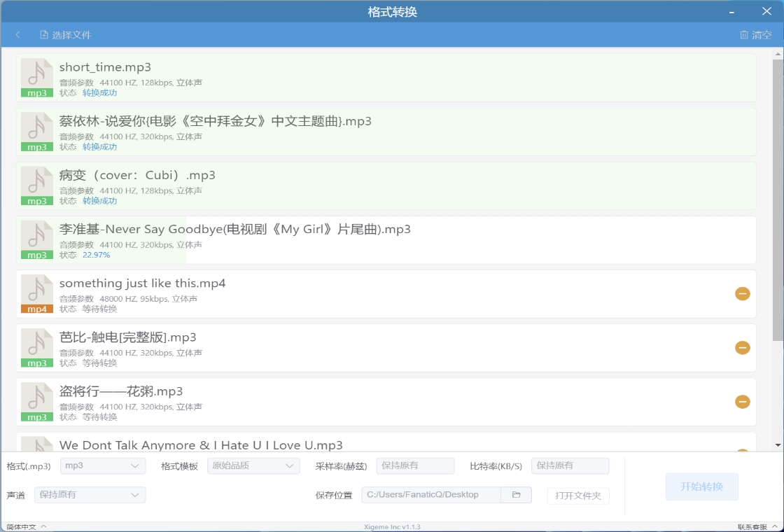Click the 清空 trash icon
Image resolution: width=784 pixels, height=532 pixels.
pyautogui.click(x=744, y=34)
